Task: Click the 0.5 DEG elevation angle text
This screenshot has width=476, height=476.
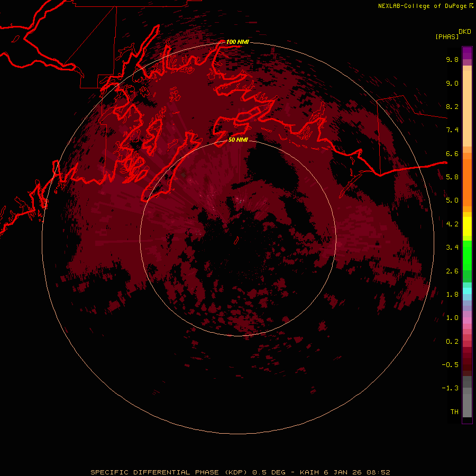Action: click(269, 472)
